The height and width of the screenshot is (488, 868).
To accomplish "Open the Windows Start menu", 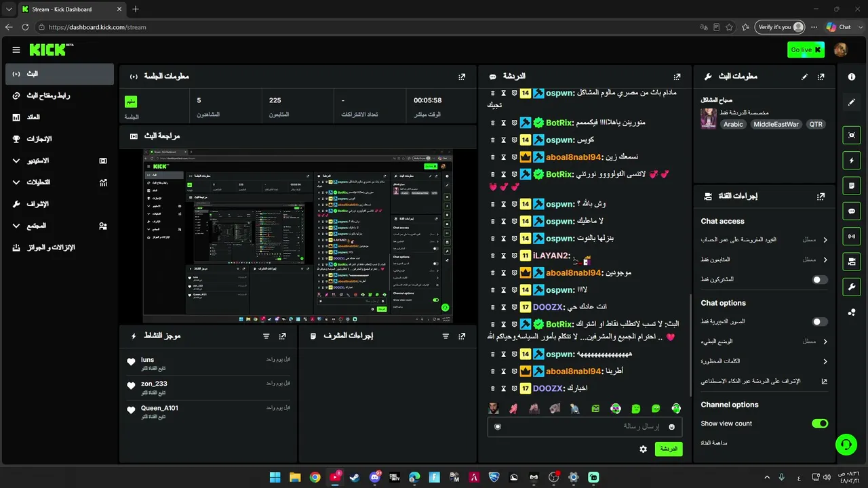I will [275, 477].
